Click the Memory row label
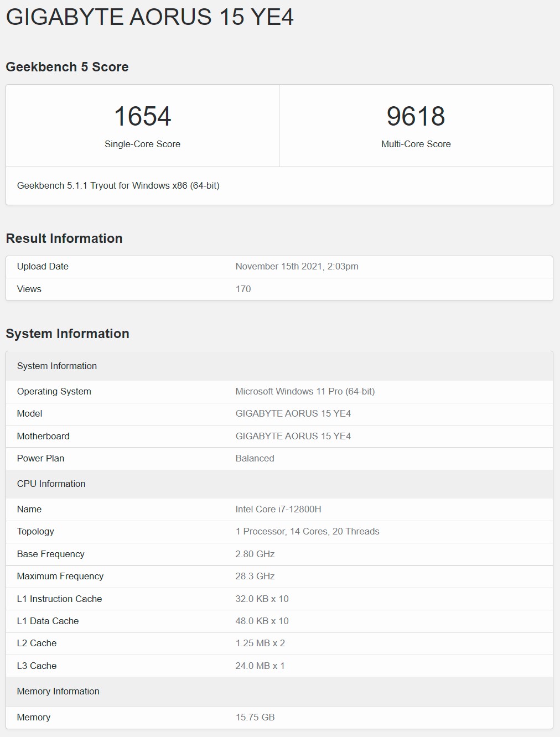The width and height of the screenshot is (560, 737). pyautogui.click(x=34, y=717)
